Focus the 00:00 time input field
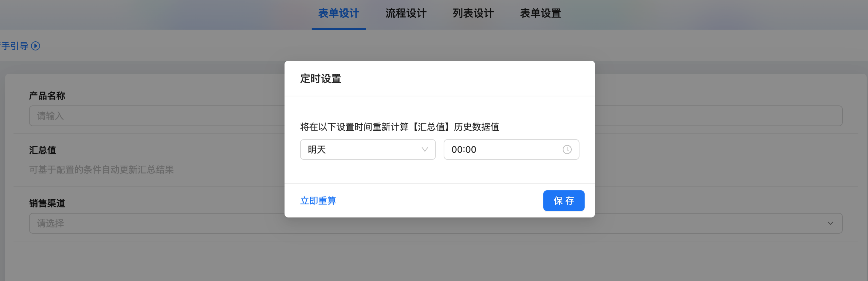 511,149
